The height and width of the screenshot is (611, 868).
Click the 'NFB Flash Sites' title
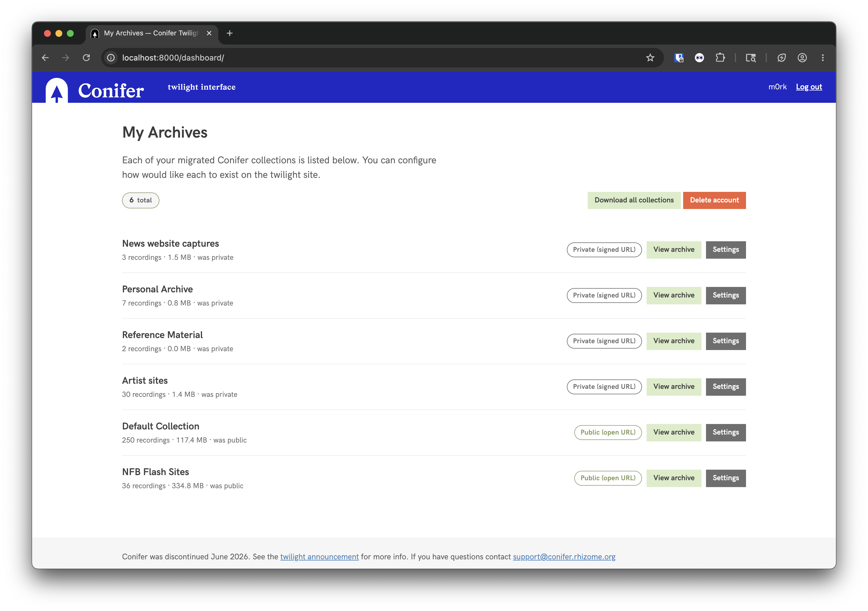pyautogui.click(x=155, y=472)
